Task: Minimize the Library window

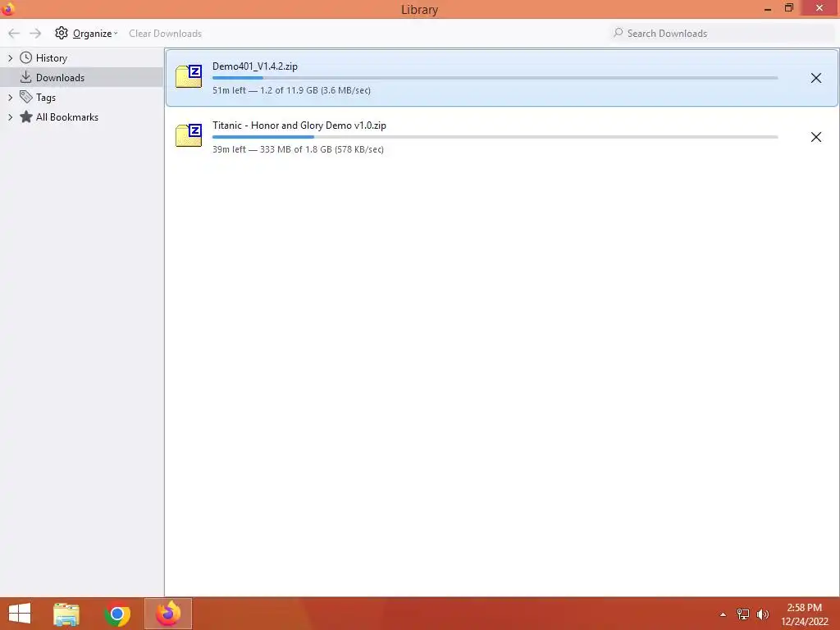Action: tap(768, 8)
